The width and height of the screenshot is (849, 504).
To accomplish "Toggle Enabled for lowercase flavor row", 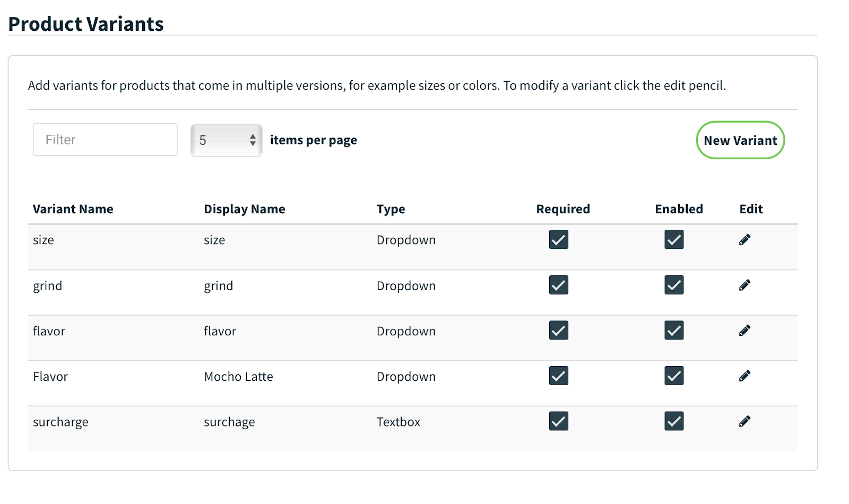I will click(x=674, y=331).
